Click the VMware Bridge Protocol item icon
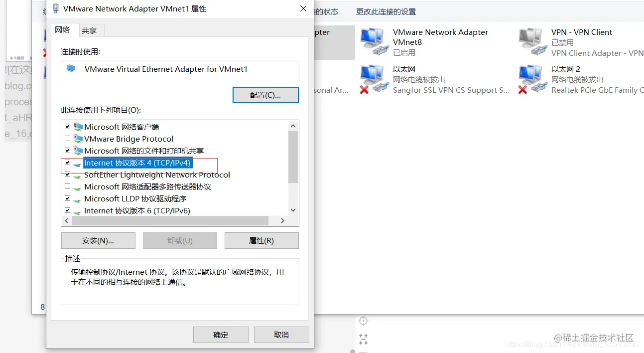Image resolution: width=644 pixels, height=353 pixels. [x=78, y=139]
